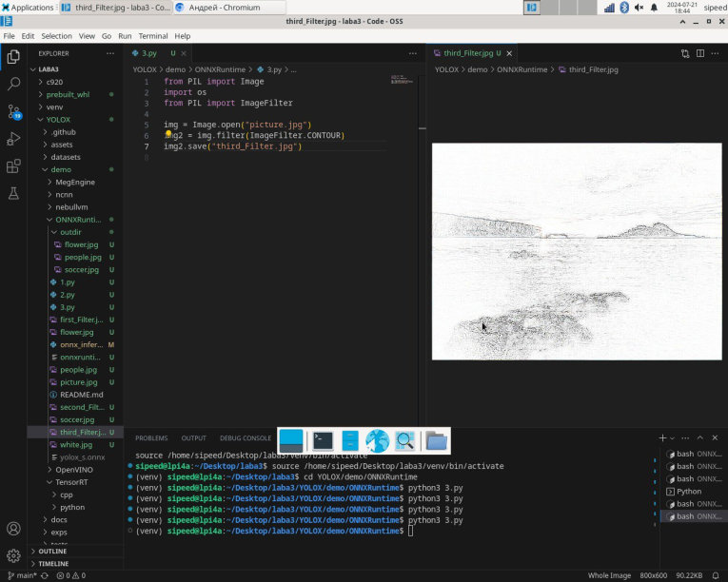Viewport: 728px width, 582px height.
Task: Open Source Control view with 19 changes
Action: click(x=13, y=111)
